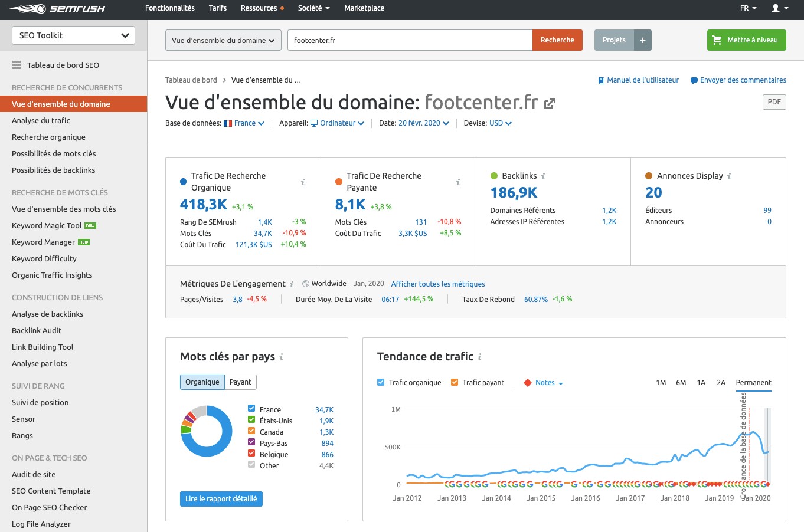Click the plus icon next to Projets
804x532 pixels.
643,40
